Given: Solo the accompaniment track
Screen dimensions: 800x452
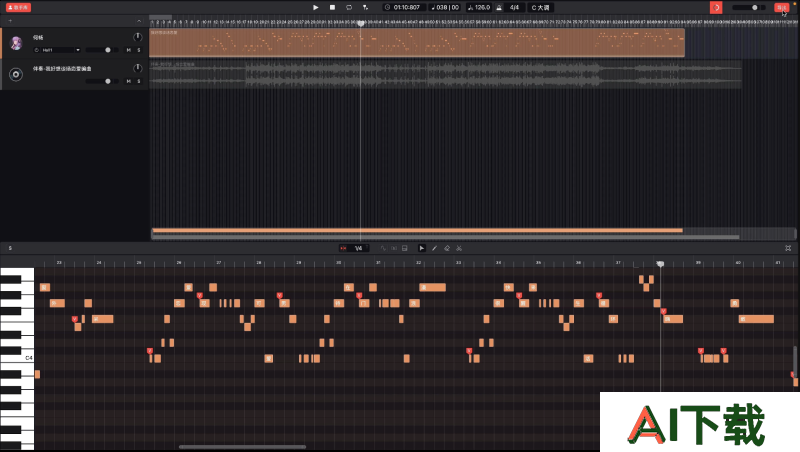Looking at the screenshot, I should pyautogui.click(x=139, y=81).
